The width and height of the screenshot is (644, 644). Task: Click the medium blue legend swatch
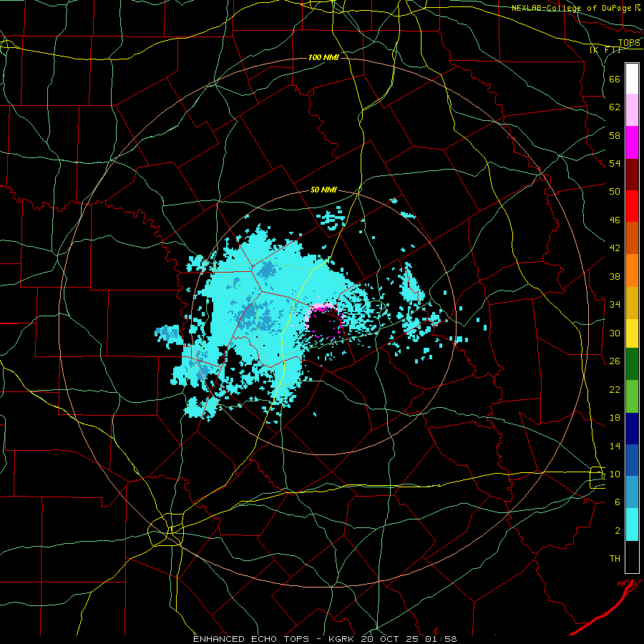[632, 460]
